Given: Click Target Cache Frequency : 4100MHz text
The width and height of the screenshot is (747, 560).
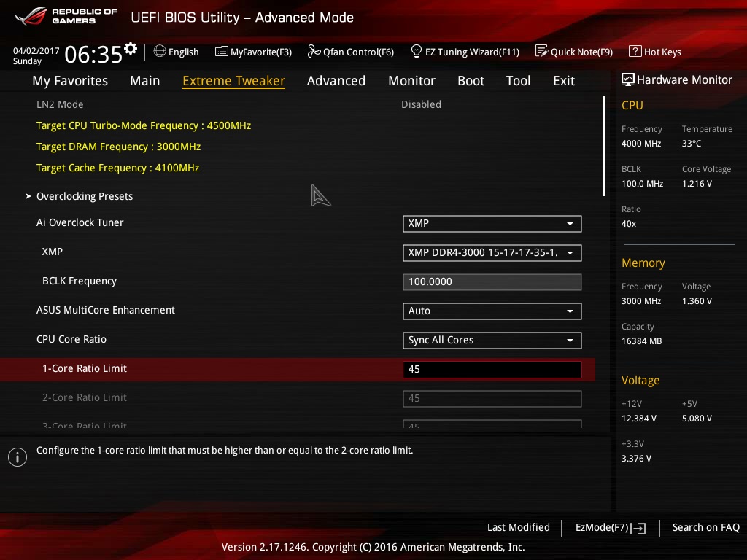Looking at the screenshot, I should tap(117, 168).
